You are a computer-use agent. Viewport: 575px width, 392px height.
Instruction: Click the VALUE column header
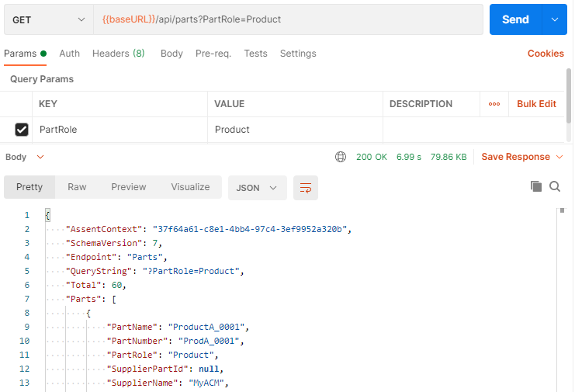tap(229, 104)
